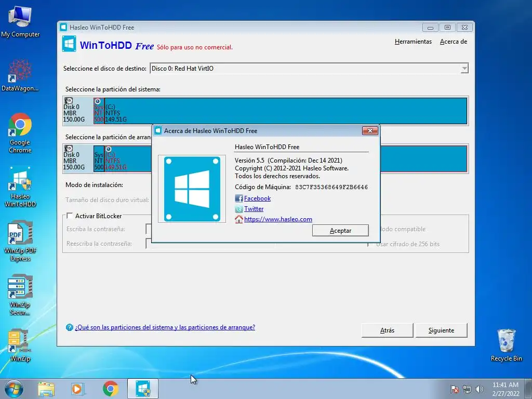The image size is (532, 399).
Task: Click the Aceptar button
Action: [x=340, y=230]
